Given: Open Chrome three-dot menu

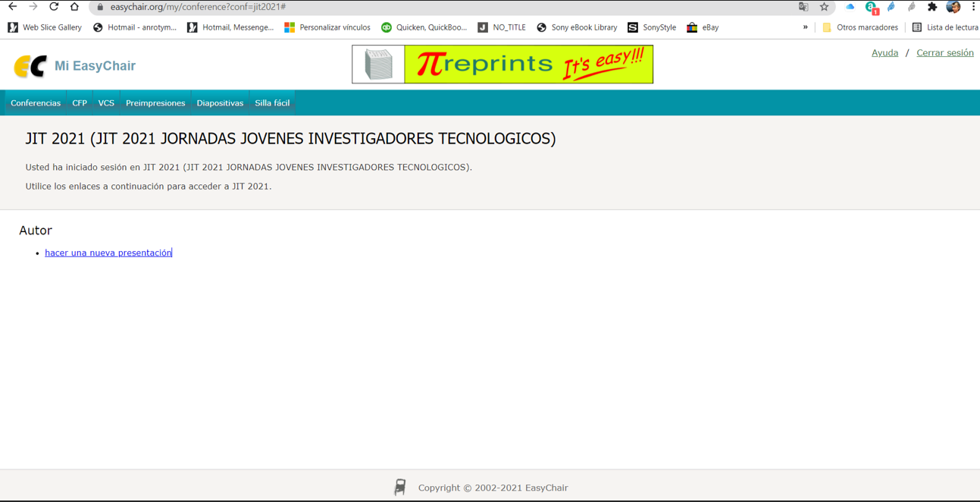Looking at the screenshot, I should pyautogui.click(x=973, y=7).
